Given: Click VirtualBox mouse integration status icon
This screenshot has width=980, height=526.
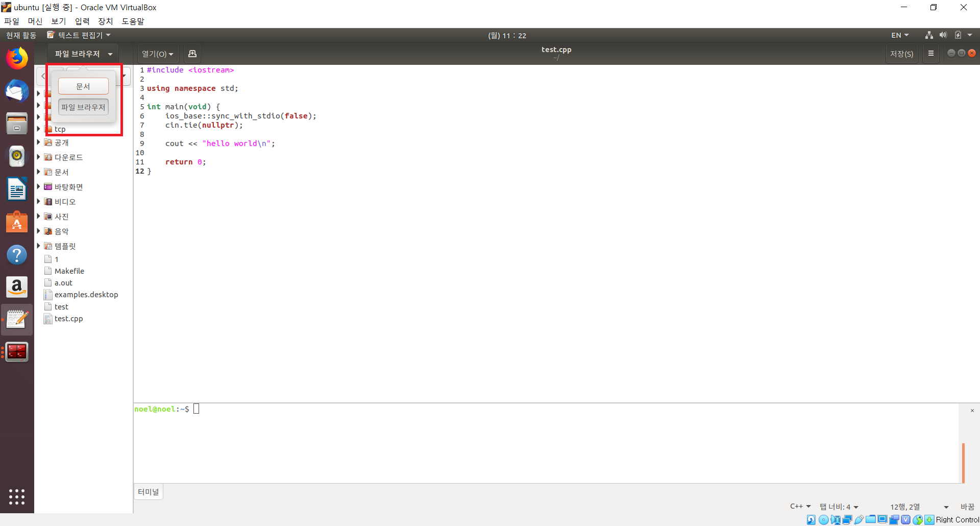Looking at the screenshot, I should (918, 520).
